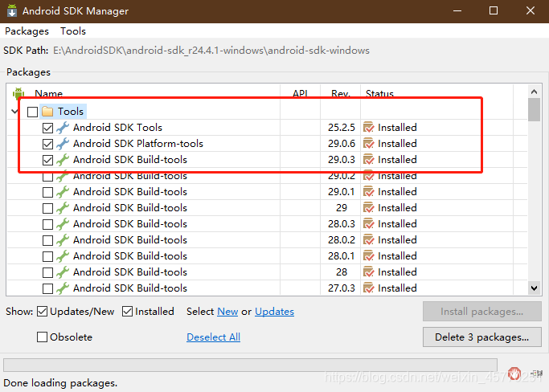Click the Delete 3 packages button
The width and height of the screenshot is (549, 392).
tap(481, 337)
